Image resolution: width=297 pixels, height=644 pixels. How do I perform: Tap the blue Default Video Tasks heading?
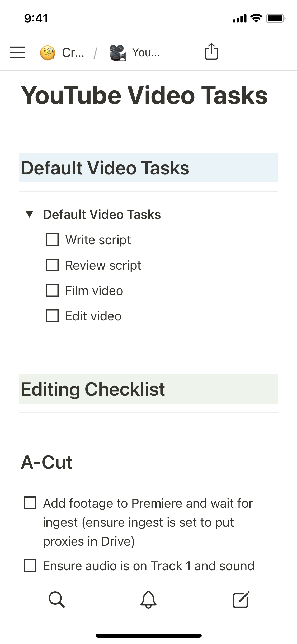[x=105, y=168]
